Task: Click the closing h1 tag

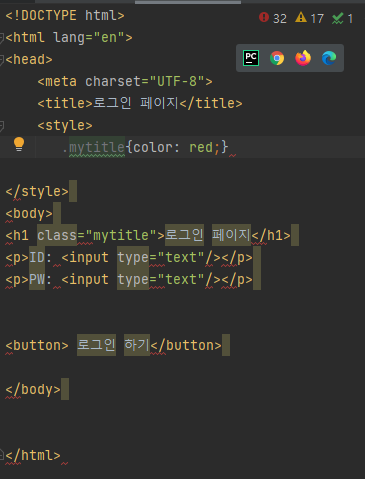Action: 271,235
